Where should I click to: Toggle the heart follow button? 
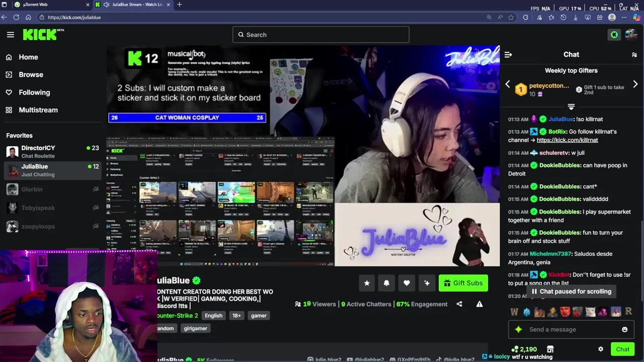[x=407, y=283]
